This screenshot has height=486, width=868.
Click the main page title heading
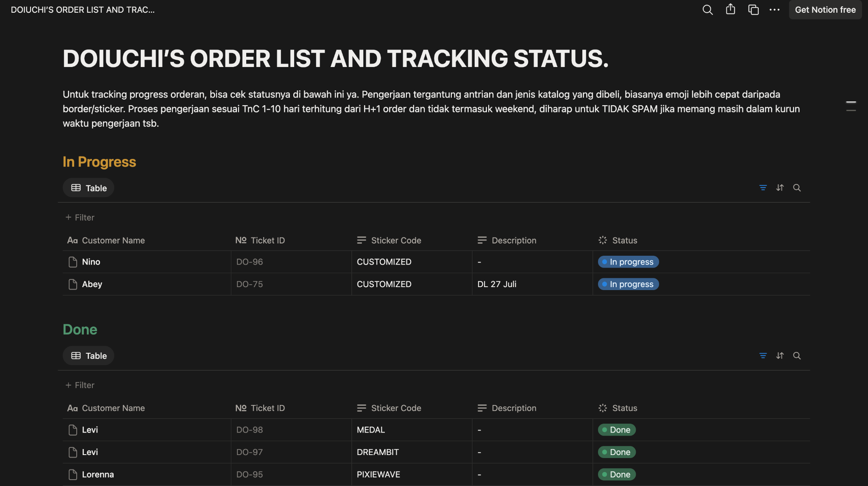(335, 59)
